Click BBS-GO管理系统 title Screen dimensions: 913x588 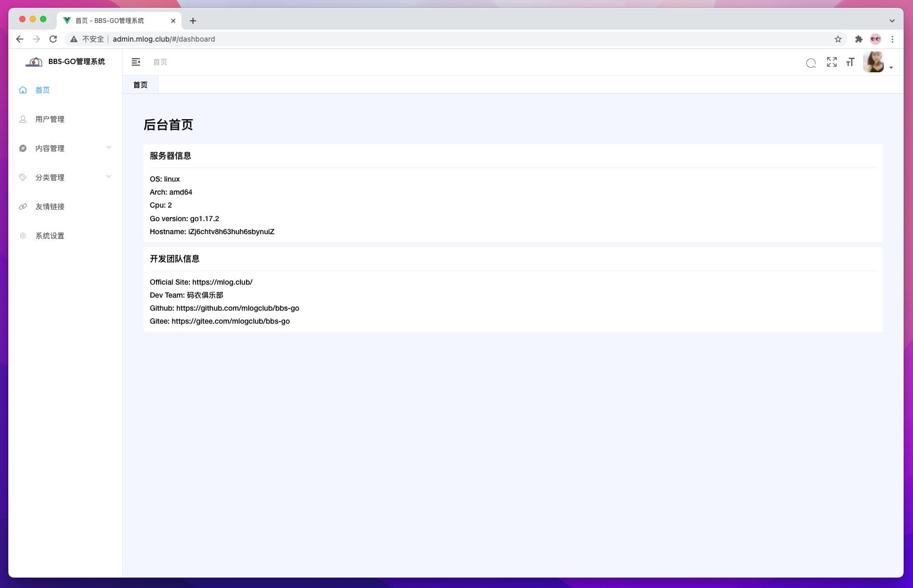76,61
